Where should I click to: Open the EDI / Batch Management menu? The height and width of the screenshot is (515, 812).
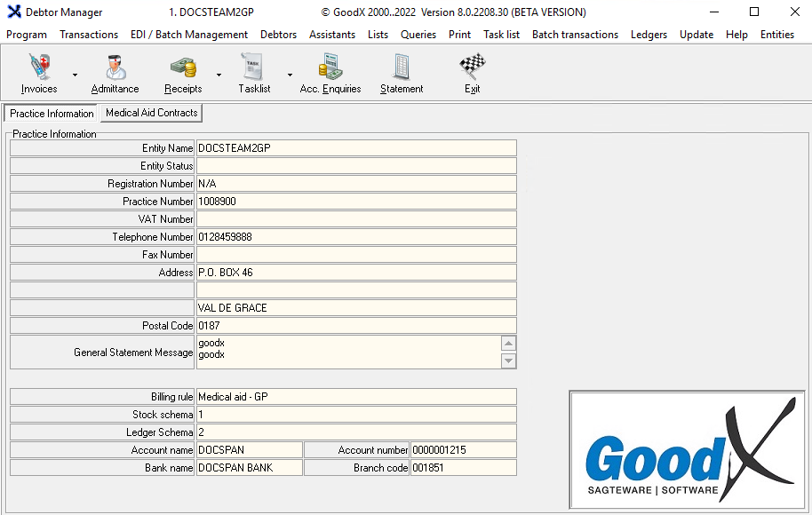189,35
